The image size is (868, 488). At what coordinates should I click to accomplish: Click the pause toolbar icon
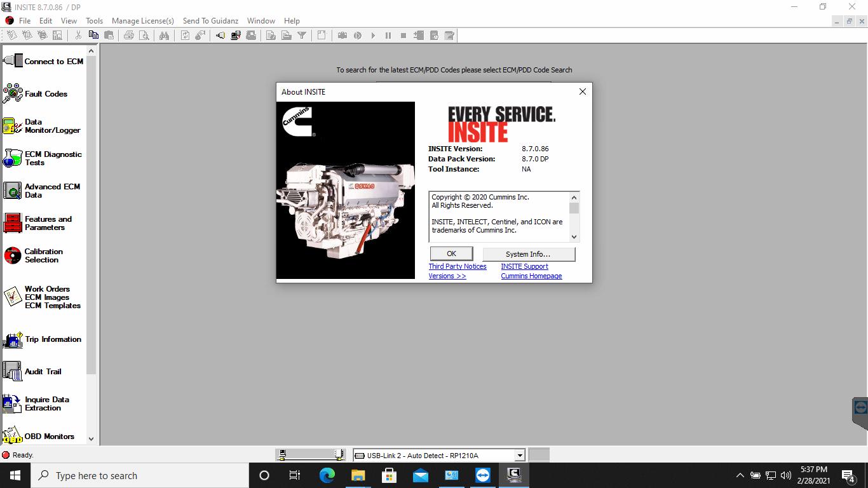(388, 36)
